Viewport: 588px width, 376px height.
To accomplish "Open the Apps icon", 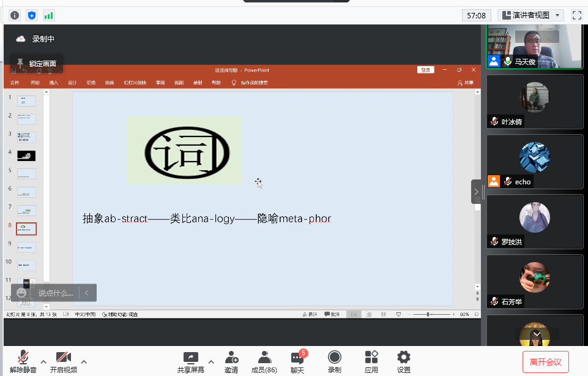I will 371,358.
